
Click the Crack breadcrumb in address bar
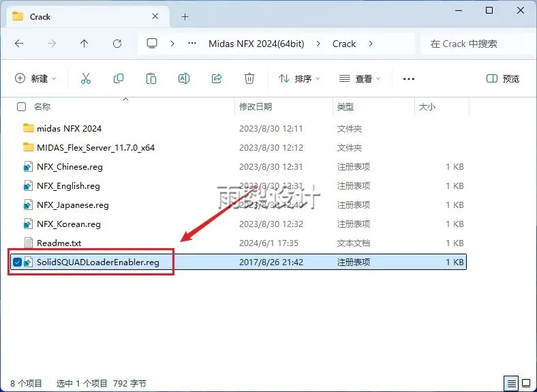[x=344, y=44]
